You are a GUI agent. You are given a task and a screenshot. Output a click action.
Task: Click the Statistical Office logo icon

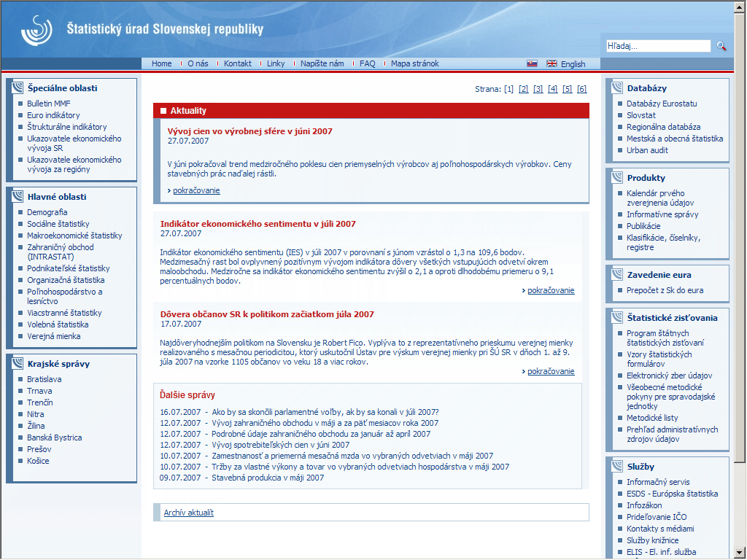click(36, 30)
